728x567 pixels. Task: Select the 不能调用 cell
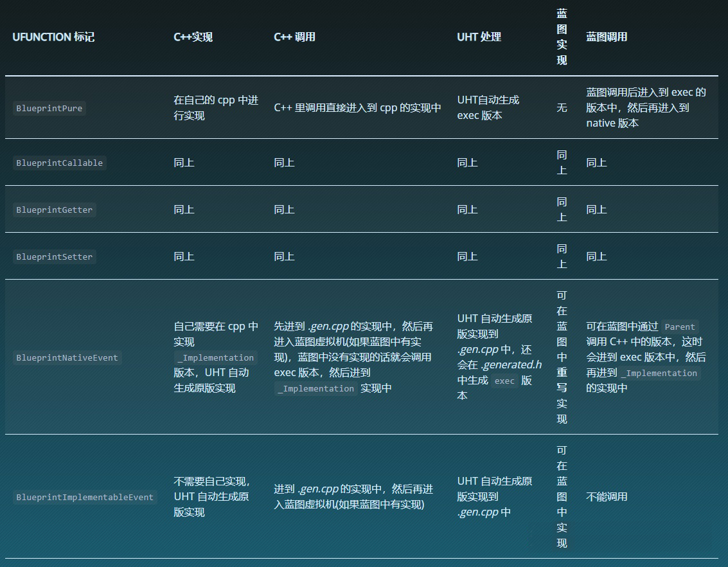[607, 497]
